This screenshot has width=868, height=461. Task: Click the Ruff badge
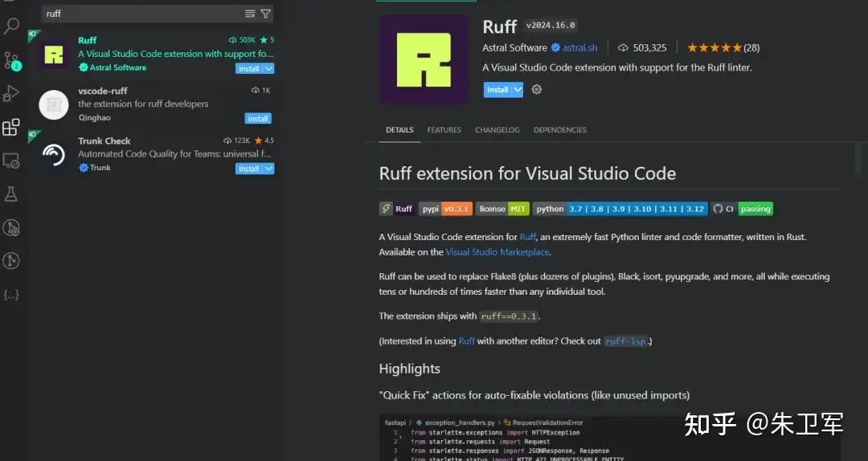(397, 209)
